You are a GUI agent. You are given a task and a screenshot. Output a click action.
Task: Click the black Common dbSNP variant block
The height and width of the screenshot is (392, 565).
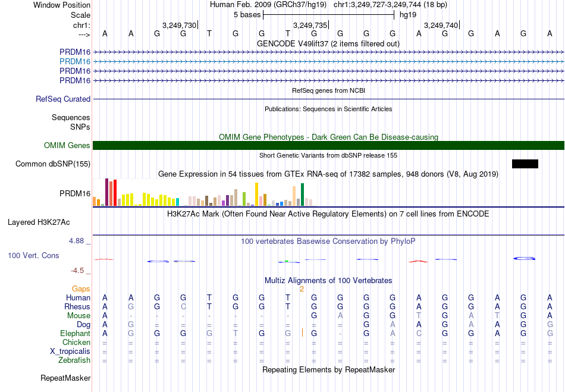(525, 164)
